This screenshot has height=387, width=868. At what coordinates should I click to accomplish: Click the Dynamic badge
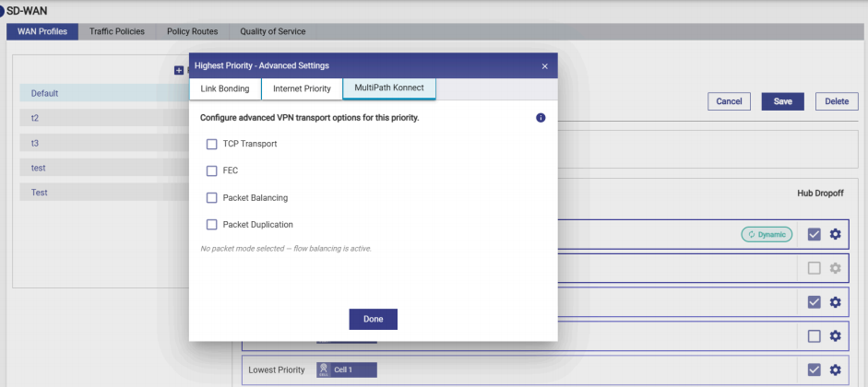pyautogui.click(x=767, y=234)
